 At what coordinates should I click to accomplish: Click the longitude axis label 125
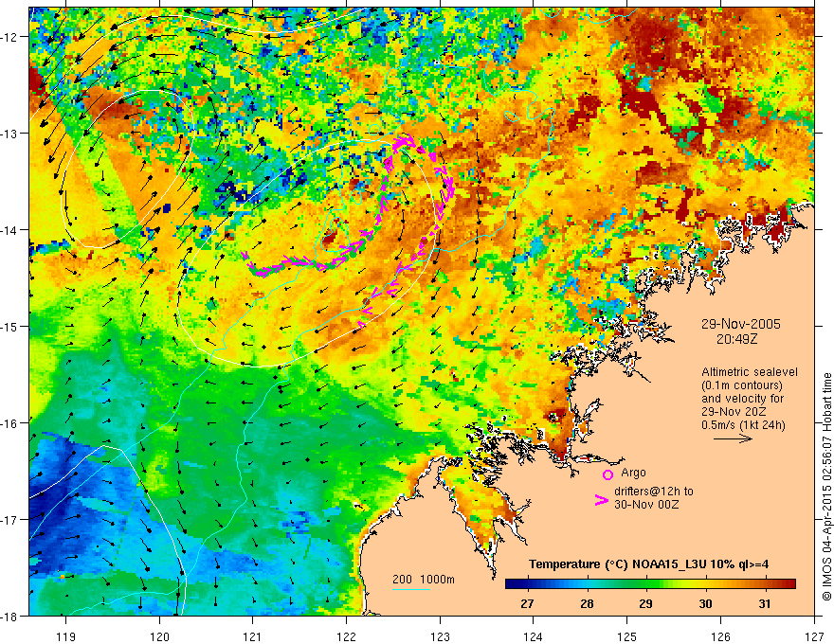click(627, 636)
